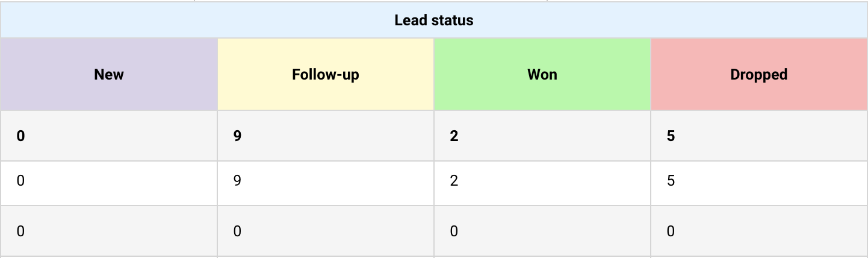868x258 pixels.
Task: Click bold 0 under New
Action: [21, 136]
